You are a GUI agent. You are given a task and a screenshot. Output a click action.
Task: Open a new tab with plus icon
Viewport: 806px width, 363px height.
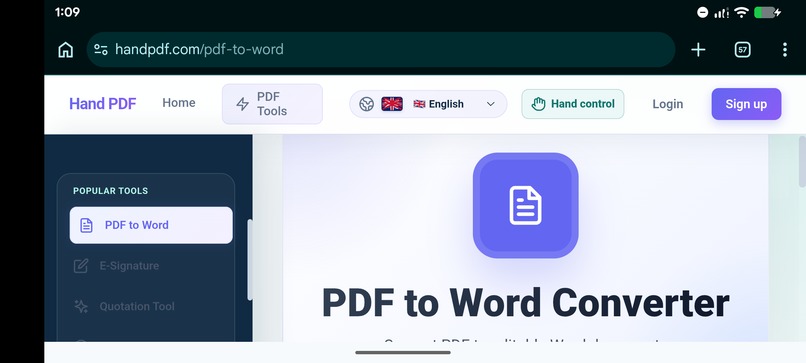tap(698, 50)
